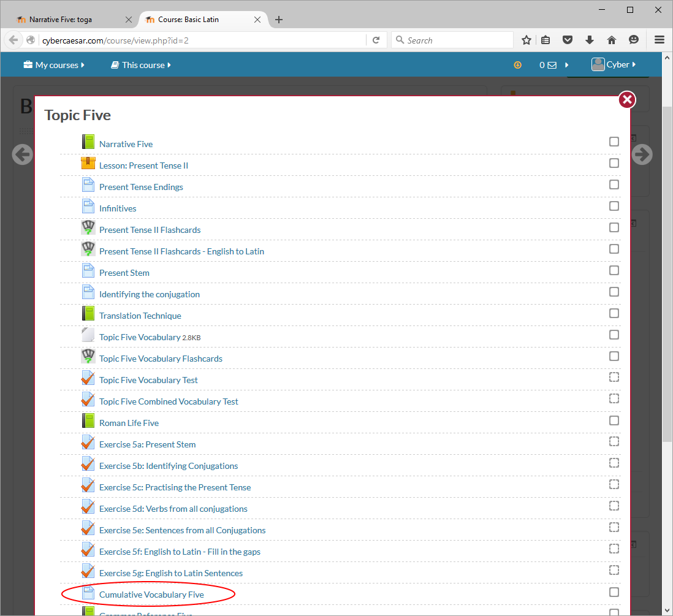This screenshot has height=616, width=673.
Task: Click the file icon beside Topic Five Vocabulary
Action: 88,335
